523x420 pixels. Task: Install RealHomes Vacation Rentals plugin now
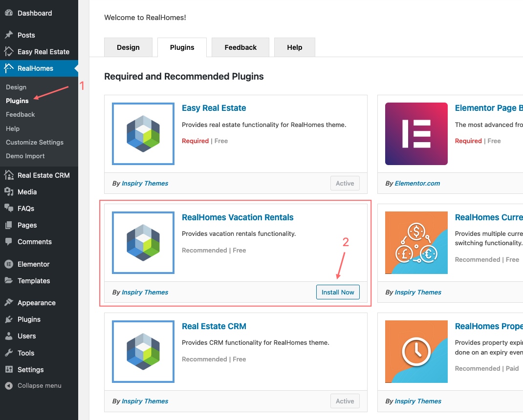pos(338,292)
